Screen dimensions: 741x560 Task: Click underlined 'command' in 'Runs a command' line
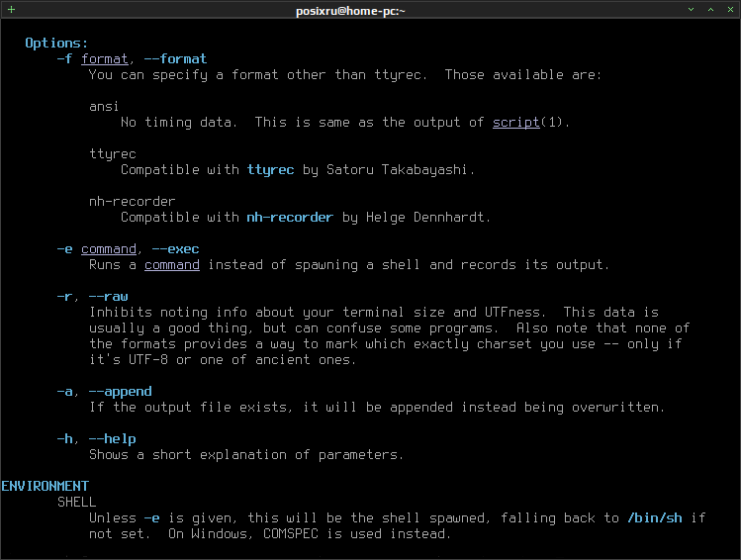pyautogui.click(x=172, y=264)
